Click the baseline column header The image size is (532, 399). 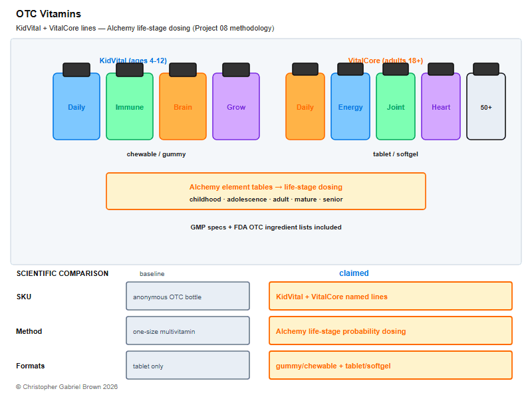152,273
